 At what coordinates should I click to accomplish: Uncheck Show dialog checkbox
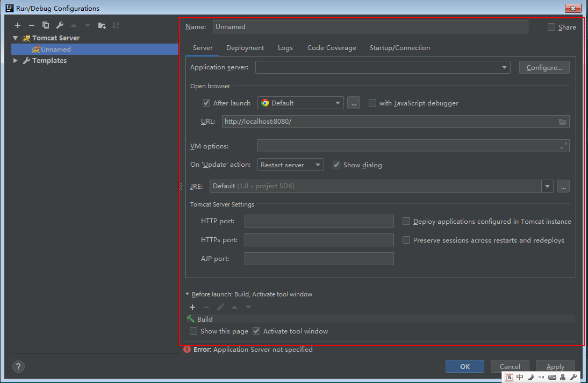pos(336,165)
